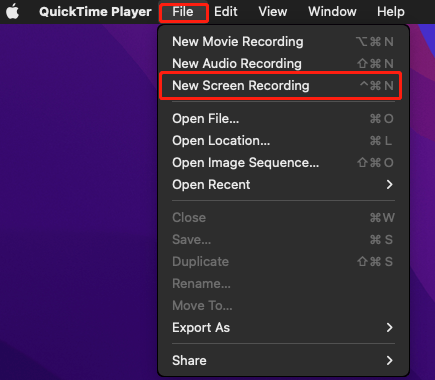This screenshot has width=435, height=380.
Task: Select Open Image Sequence...
Action: point(283,163)
